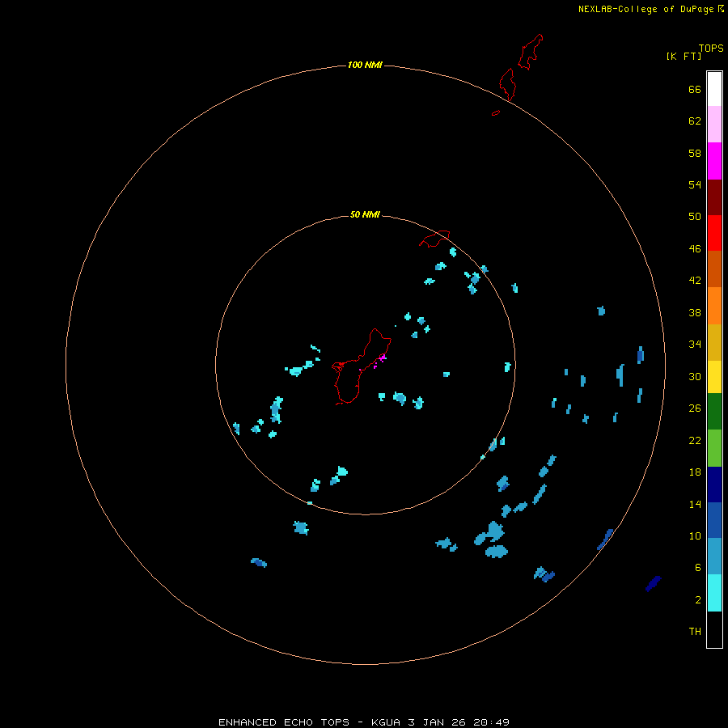
Task: Click the dark red 54 kft swatch
Action: pos(714,197)
